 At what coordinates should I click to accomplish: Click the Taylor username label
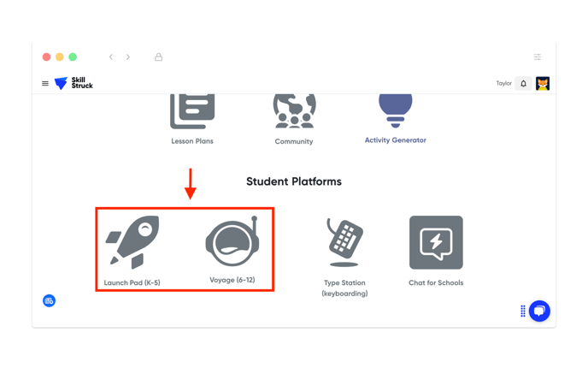tap(503, 83)
